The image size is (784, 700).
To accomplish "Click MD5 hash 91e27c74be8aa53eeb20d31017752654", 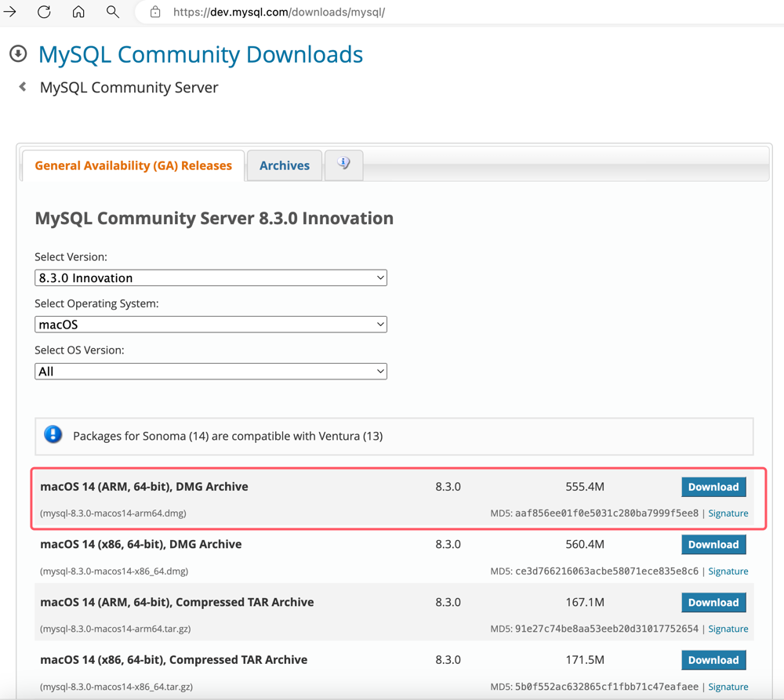I will click(x=607, y=629).
